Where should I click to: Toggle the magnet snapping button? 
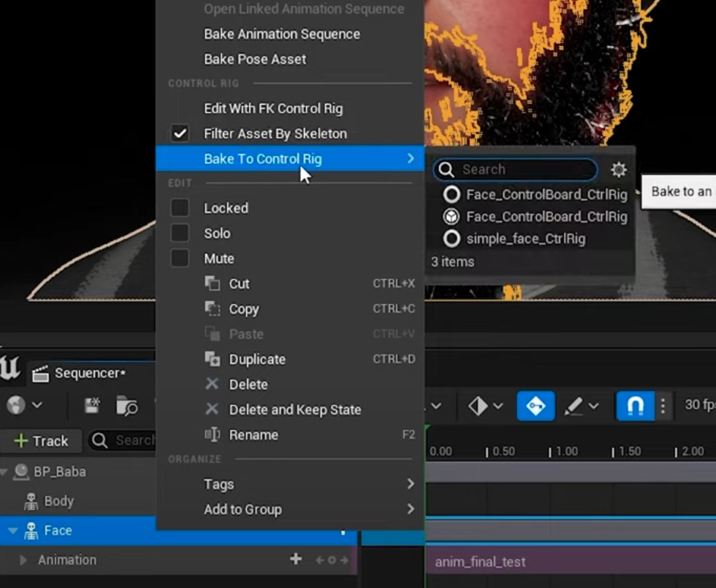click(635, 406)
